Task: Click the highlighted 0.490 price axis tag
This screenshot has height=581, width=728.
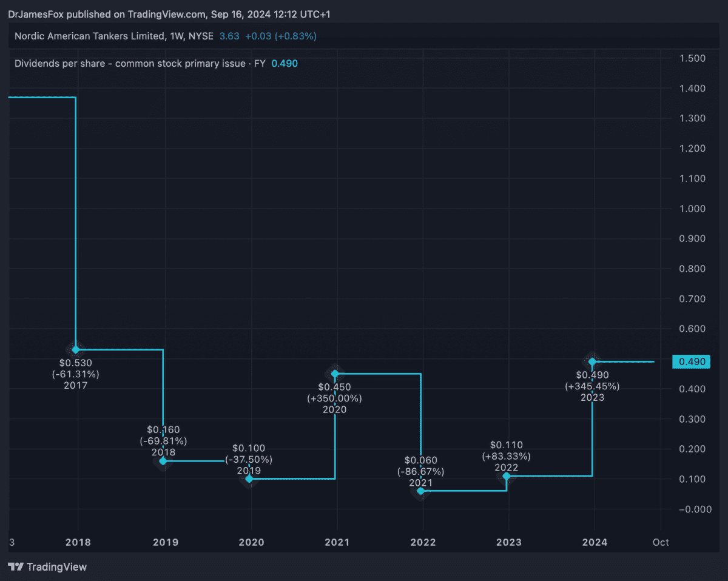Action: coord(692,361)
